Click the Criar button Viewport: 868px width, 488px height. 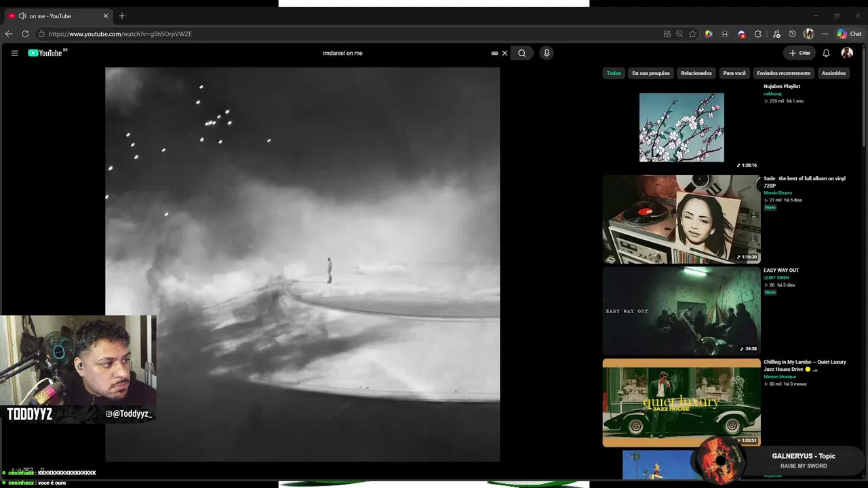tap(800, 53)
